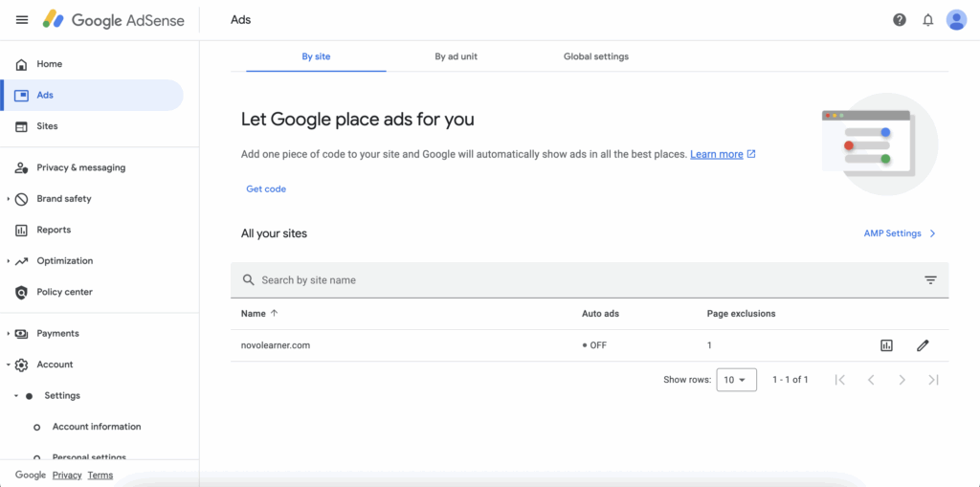
Task: Click the Privacy & messaging icon
Action: tap(21, 167)
